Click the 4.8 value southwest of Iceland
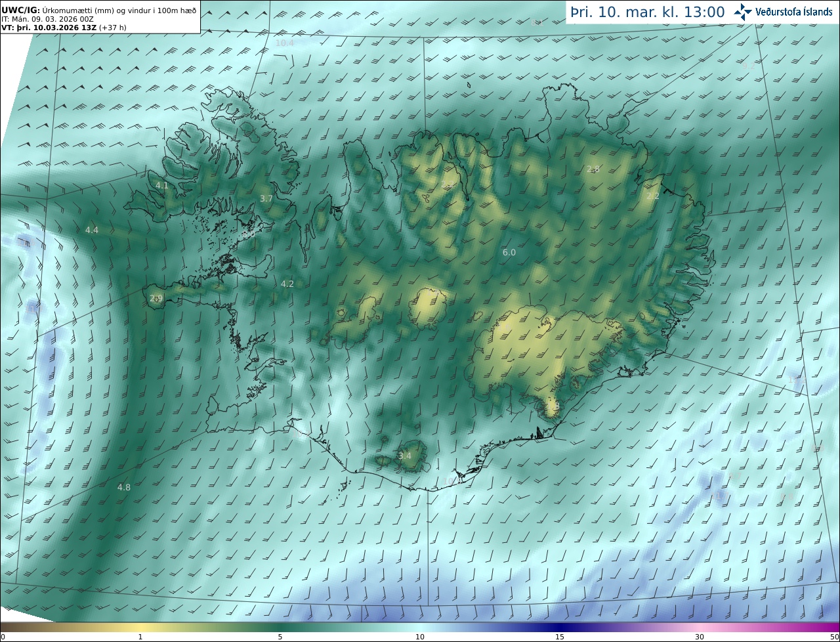Screen dimensions: 840x642 tap(124, 488)
